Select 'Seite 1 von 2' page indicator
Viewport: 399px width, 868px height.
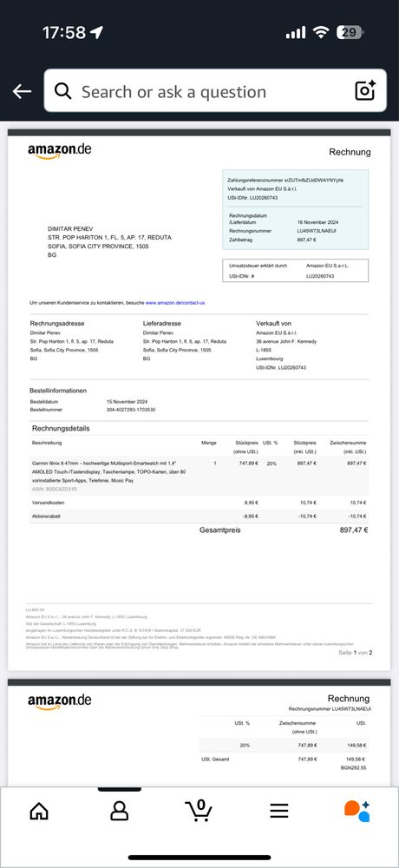click(356, 653)
